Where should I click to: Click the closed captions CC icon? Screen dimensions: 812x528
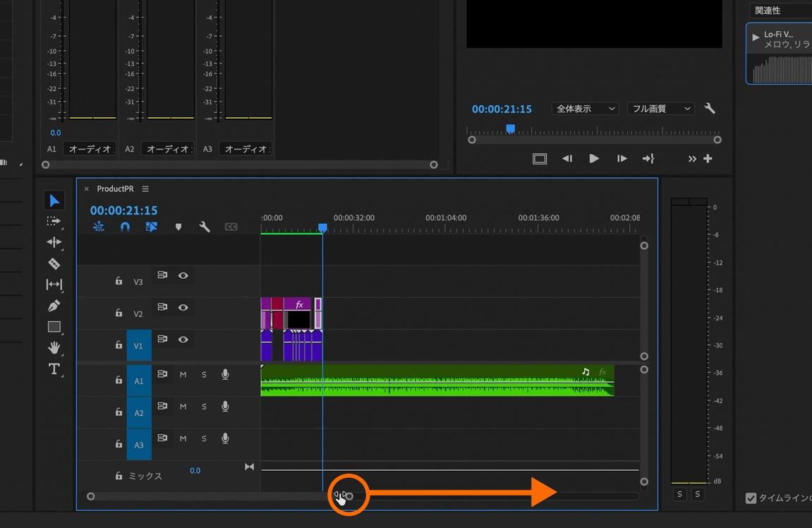coord(231,227)
